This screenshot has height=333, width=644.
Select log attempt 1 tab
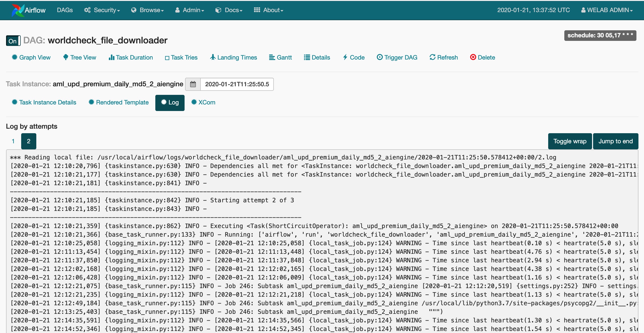[x=13, y=141]
